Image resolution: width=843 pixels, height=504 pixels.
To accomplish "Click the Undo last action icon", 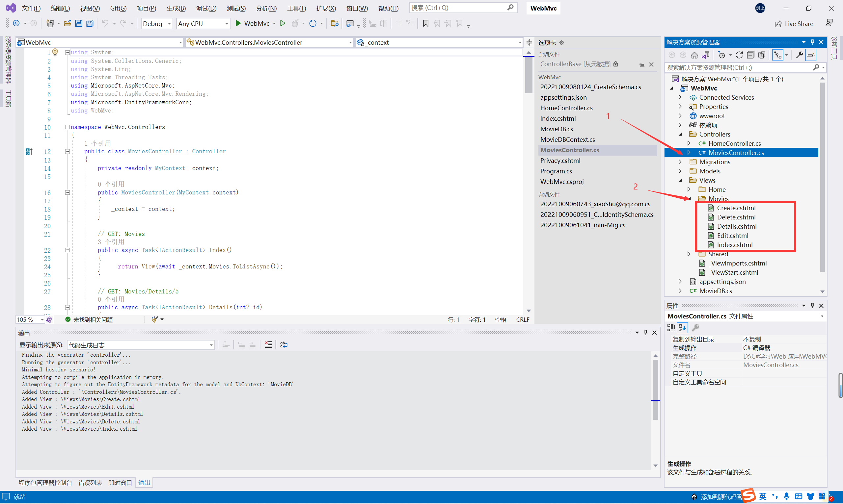I will (x=105, y=23).
